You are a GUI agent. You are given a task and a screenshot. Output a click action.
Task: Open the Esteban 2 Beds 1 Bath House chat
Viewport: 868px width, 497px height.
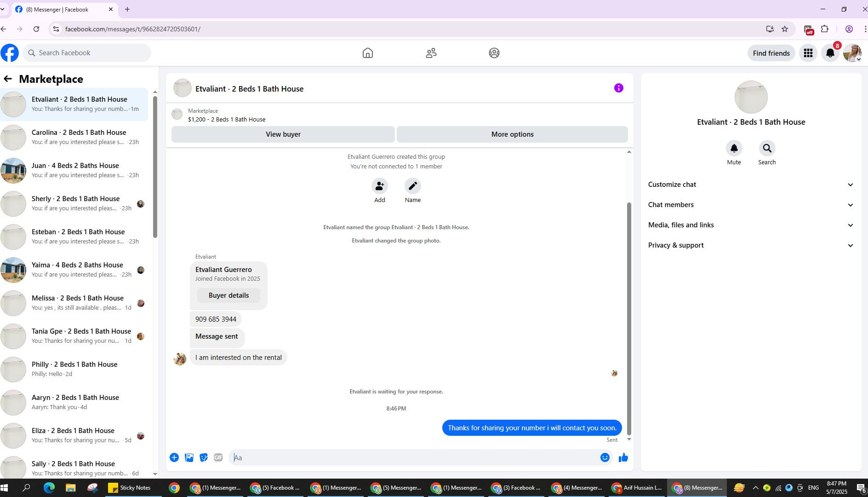74,237
